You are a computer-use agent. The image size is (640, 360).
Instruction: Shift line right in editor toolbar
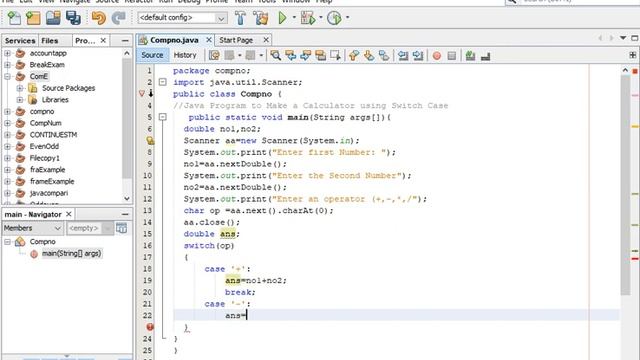418,56
